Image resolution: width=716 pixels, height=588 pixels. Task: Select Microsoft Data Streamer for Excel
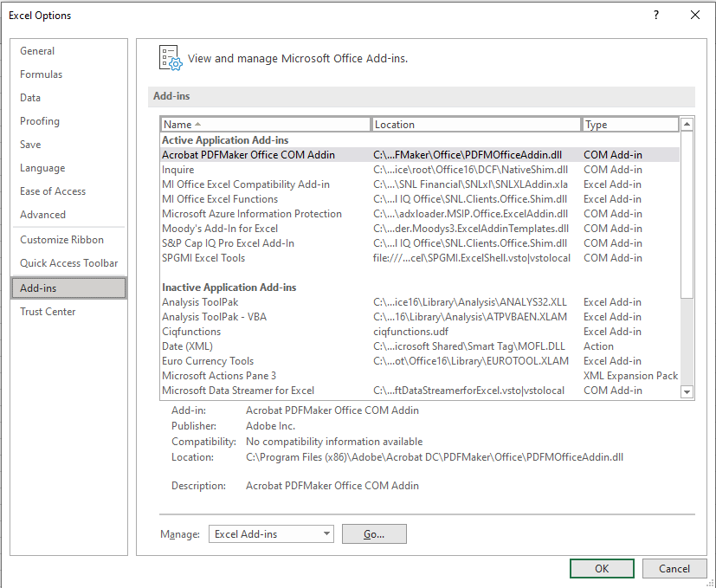coord(420,391)
